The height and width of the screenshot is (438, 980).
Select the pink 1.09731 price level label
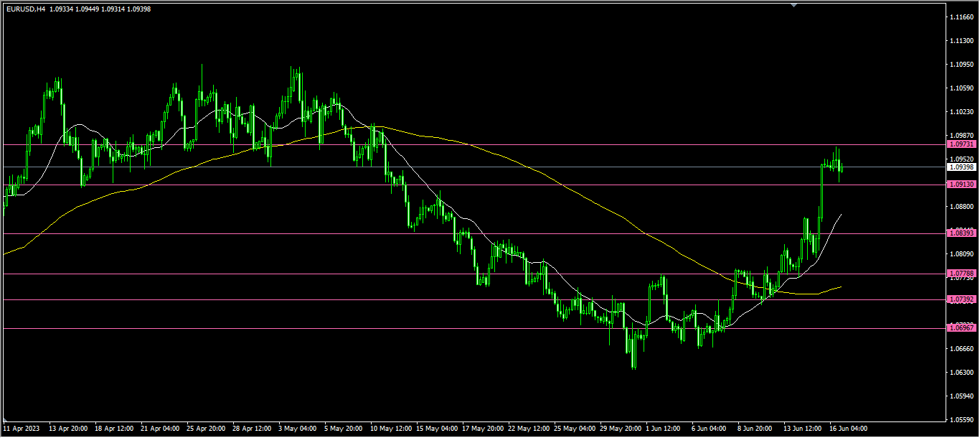961,145
